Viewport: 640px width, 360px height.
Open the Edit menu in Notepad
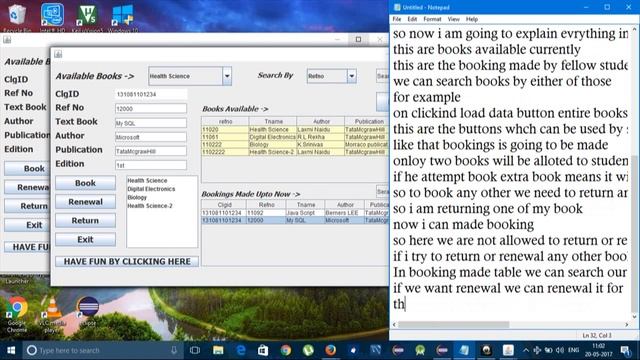[x=412, y=19]
